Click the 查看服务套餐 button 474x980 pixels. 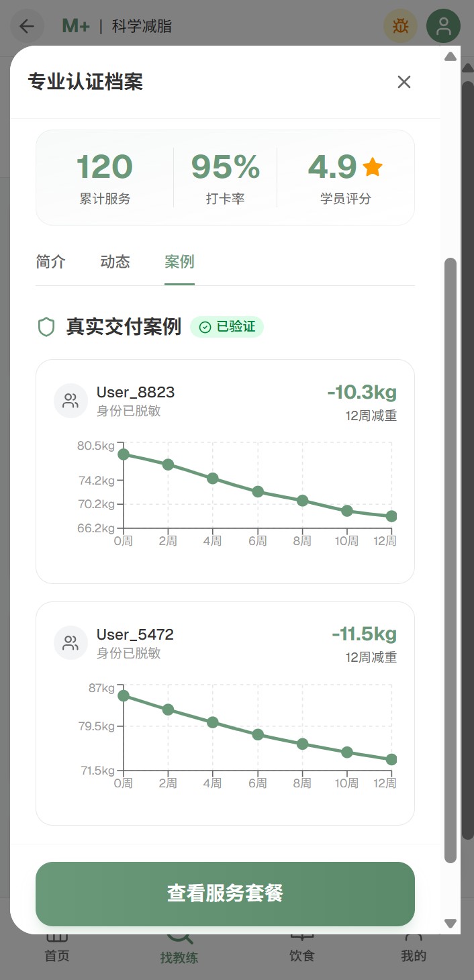pyautogui.click(x=225, y=893)
